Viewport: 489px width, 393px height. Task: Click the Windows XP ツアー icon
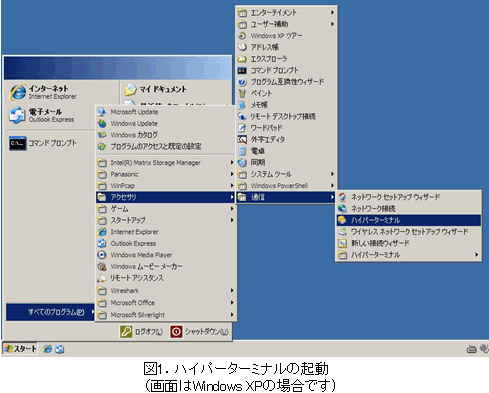[242, 36]
